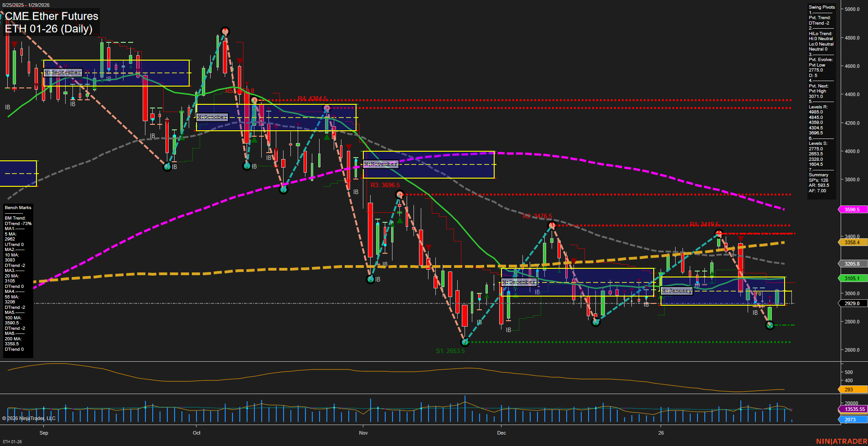Click the R4: 4304.5 resistance line label

point(312,98)
